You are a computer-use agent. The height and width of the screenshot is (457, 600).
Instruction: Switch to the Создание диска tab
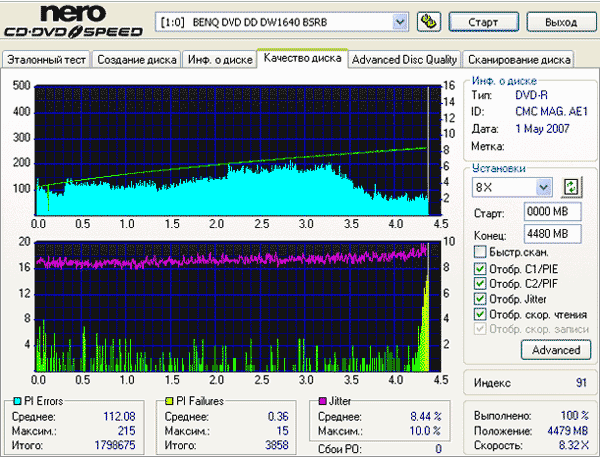click(137, 60)
